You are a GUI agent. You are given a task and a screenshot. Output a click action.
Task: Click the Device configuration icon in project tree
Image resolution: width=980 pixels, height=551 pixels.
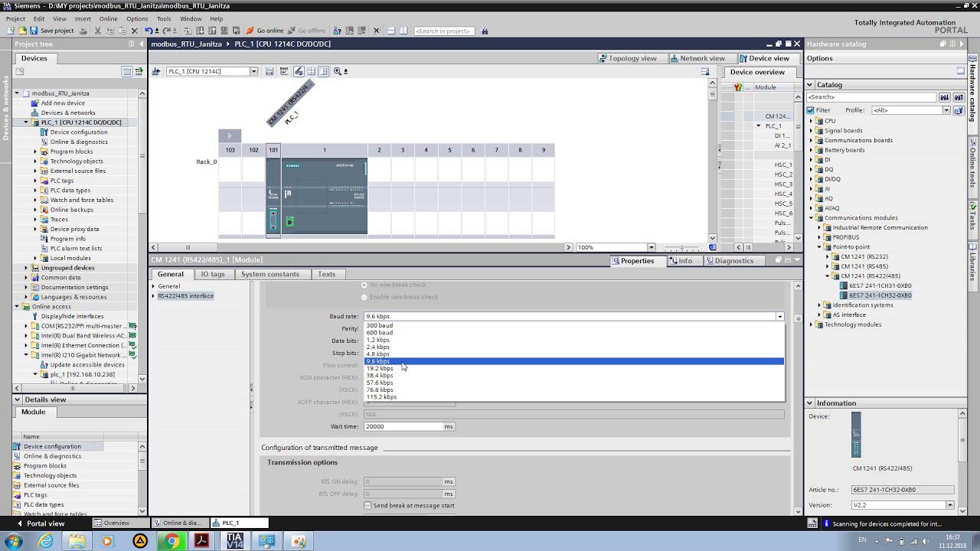[44, 132]
